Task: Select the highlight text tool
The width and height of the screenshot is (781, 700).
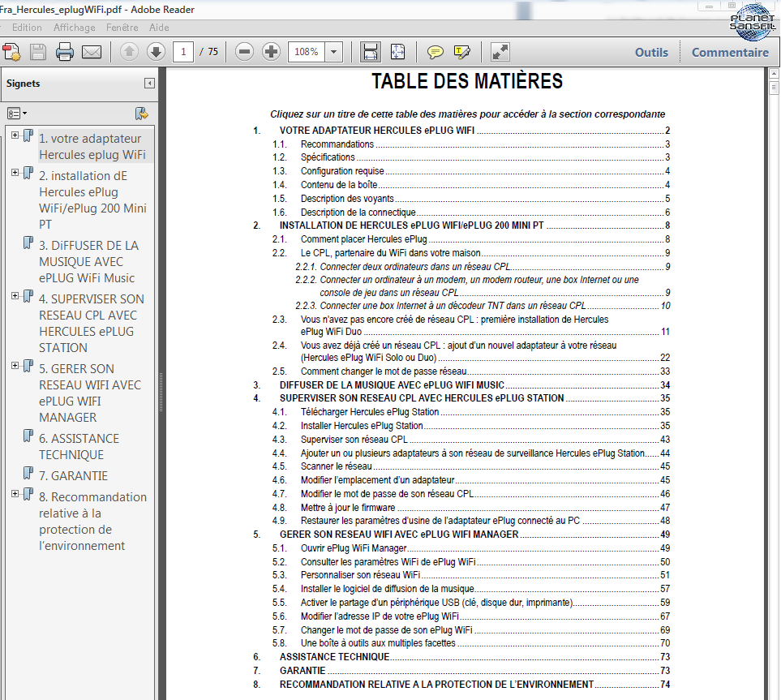Action: click(462, 52)
